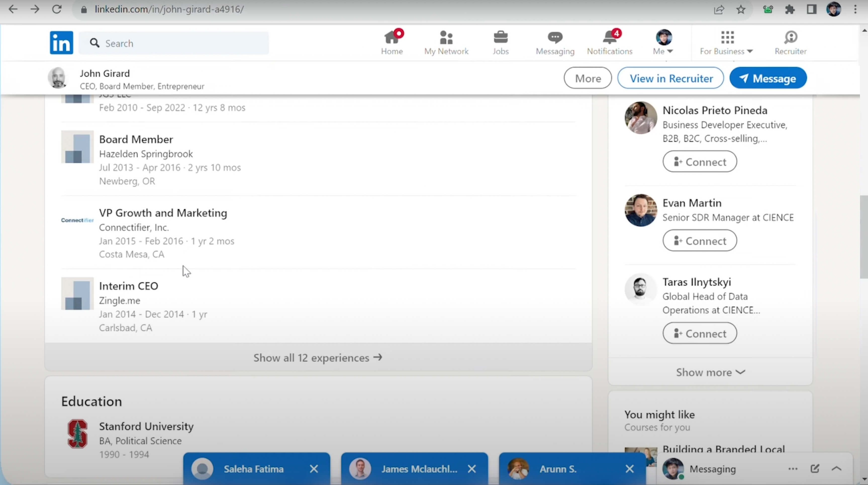This screenshot has height=485, width=868.
Task: Check the Notifications bell icon
Action: (609, 38)
